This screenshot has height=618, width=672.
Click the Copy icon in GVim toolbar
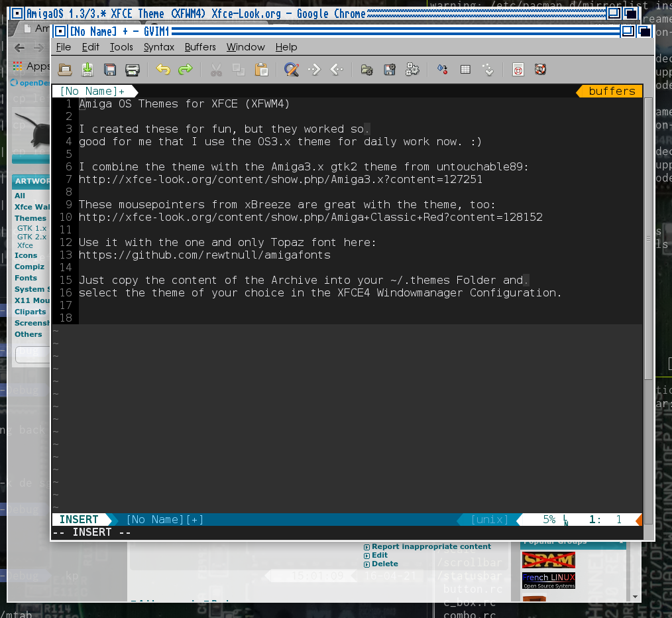(x=239, y=70)
